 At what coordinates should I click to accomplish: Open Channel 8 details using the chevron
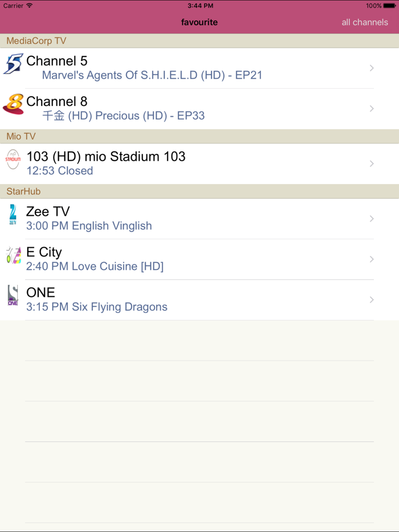tap(372, 108)
